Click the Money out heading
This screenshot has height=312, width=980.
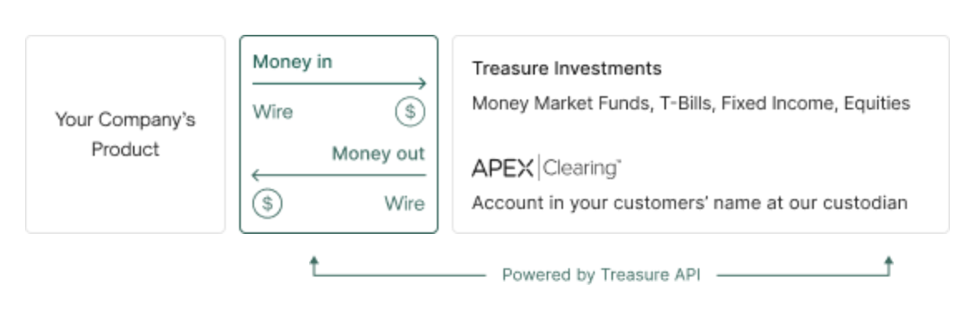pos(378,154)
